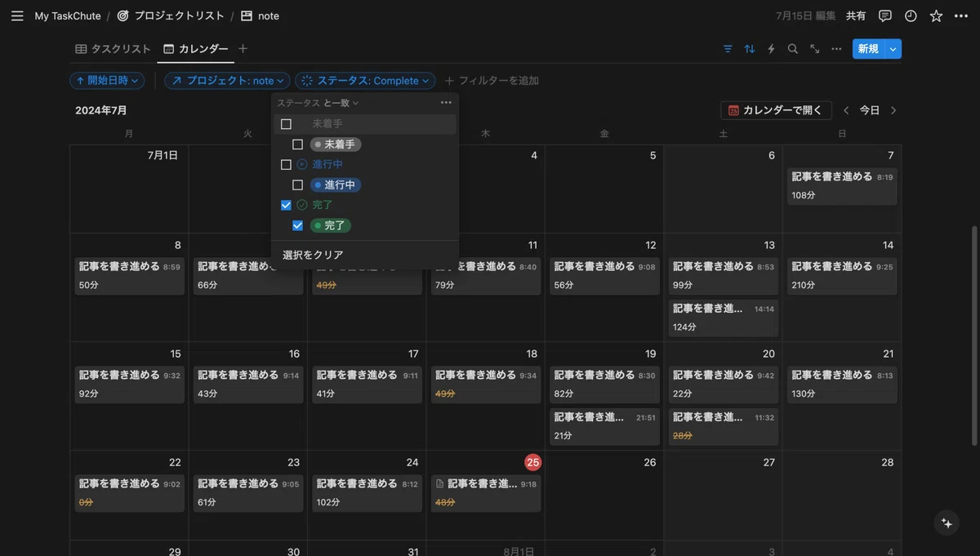Open the Notion AI sparkle button

[x=947, y=523]
